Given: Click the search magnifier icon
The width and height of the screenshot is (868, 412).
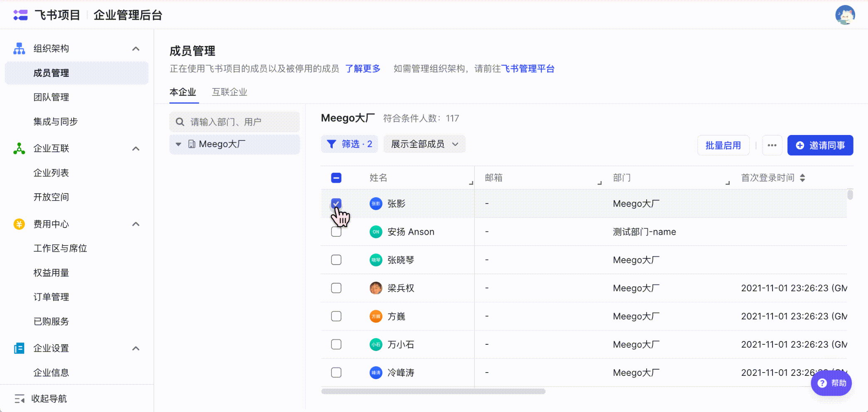Looking at the screenshot, I should click(180, 122).
